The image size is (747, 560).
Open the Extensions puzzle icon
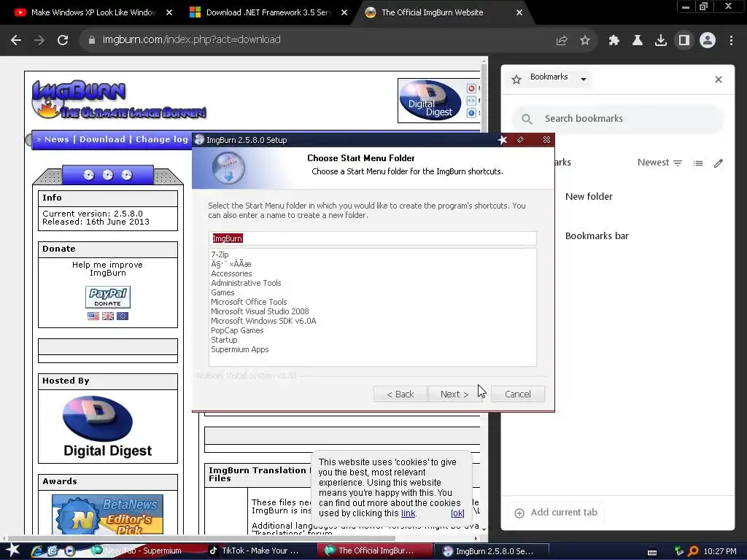click(x=614, y=41)
